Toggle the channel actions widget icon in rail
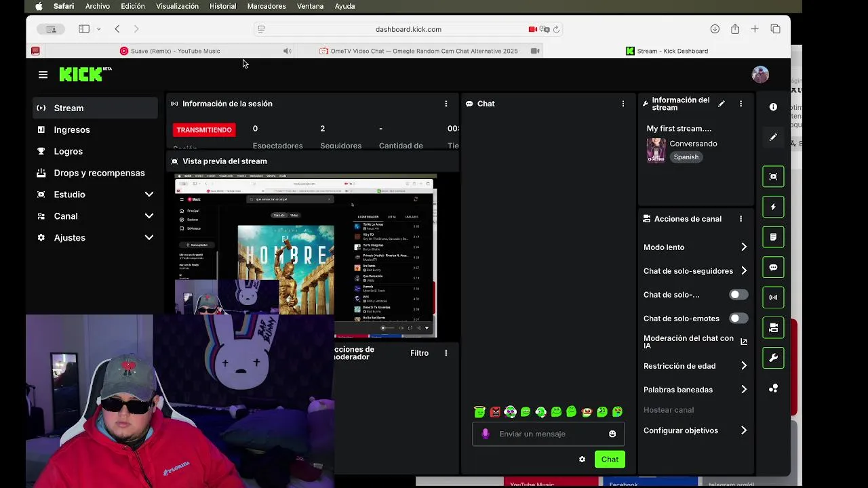Image resolution: width=868 pixels, height=488 pixels. point(773,327)
